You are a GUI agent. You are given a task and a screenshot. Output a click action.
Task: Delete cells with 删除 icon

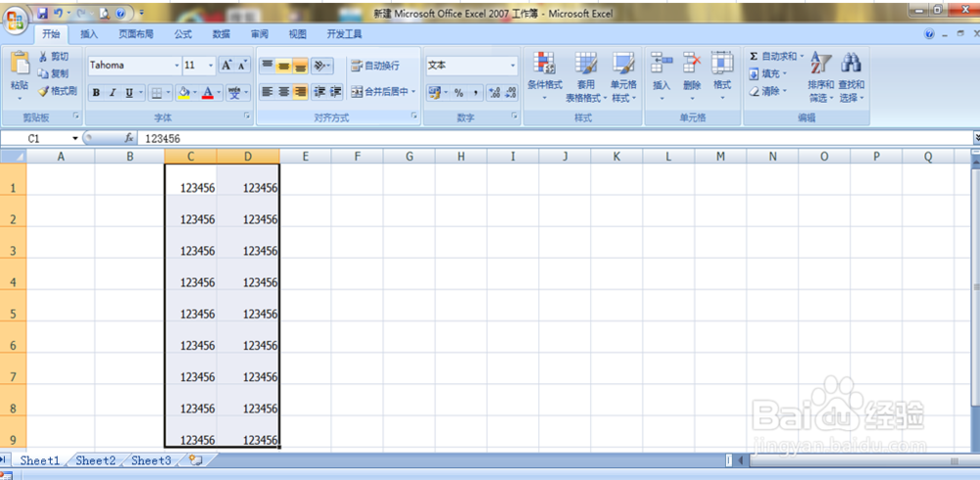(692, 77)
